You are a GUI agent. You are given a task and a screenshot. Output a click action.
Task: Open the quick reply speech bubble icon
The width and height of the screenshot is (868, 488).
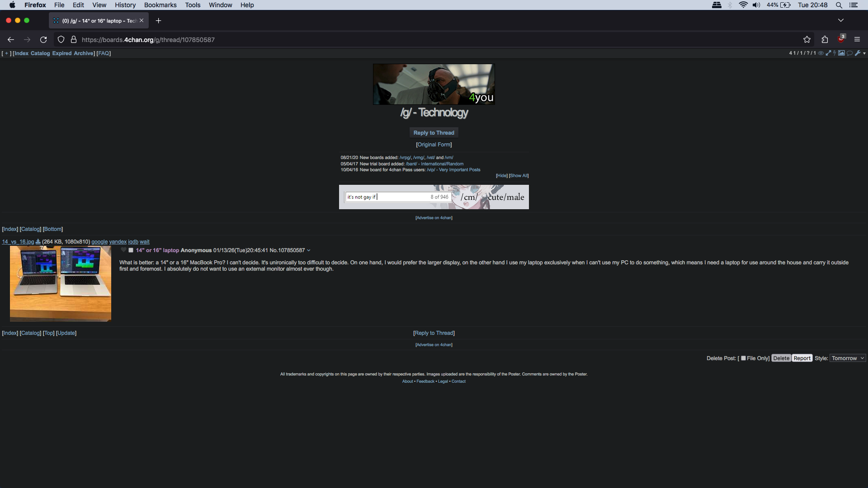849,53
